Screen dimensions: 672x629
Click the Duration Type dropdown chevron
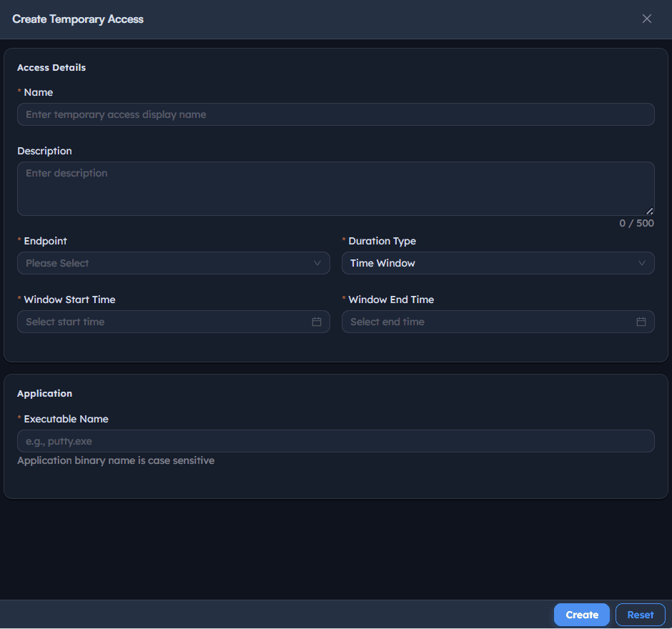pyautogui.click(x=641, y=263)
